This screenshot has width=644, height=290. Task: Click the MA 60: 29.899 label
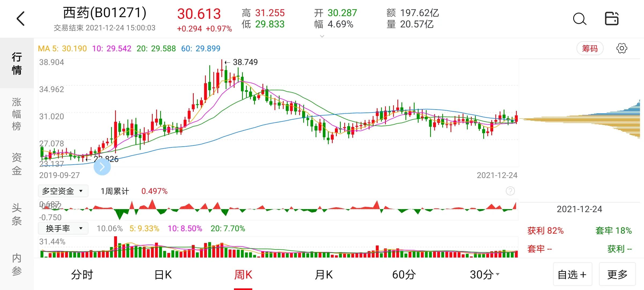click(x=201, y=48)
